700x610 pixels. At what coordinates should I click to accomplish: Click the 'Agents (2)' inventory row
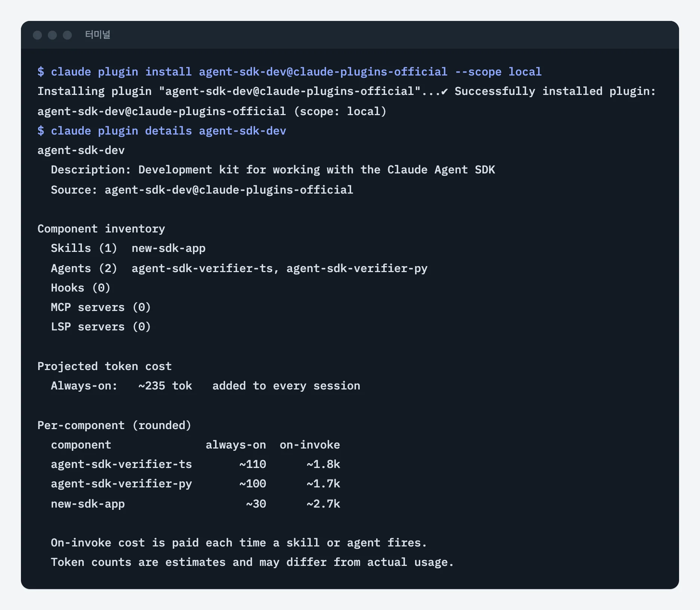point(239,268)
